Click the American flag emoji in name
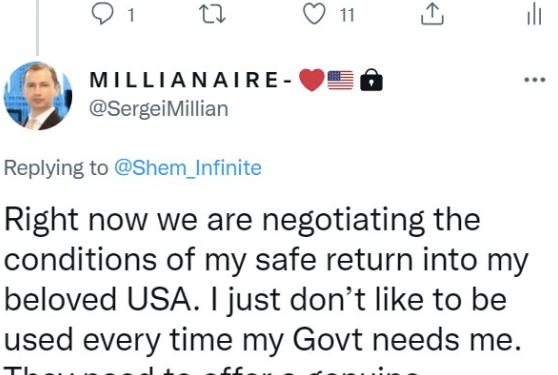This screenshot has width=558, height=375. (x=341, y=80)
